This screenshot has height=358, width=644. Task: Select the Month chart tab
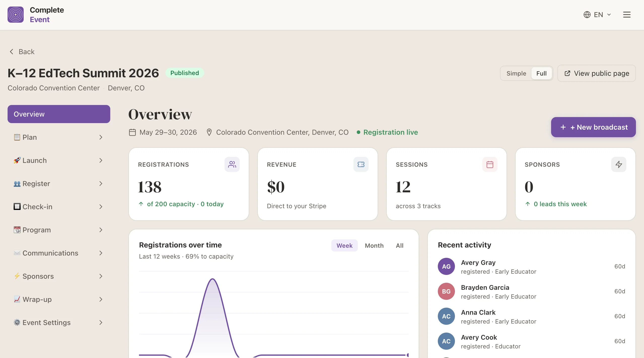pos(374,245)
